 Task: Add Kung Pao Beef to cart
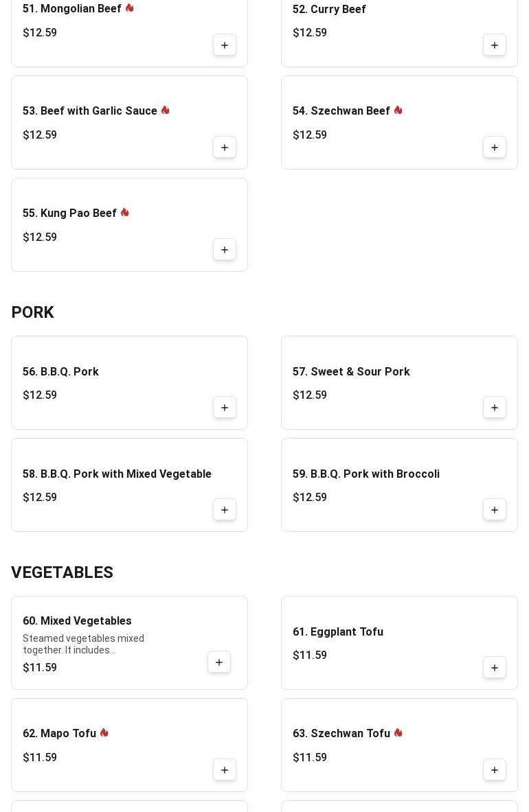225,250
